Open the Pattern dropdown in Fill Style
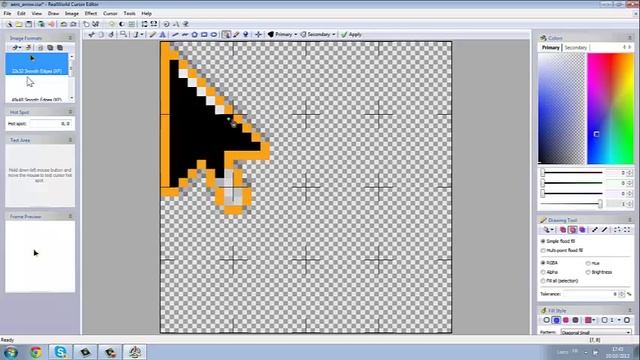 tap(596, 332)
